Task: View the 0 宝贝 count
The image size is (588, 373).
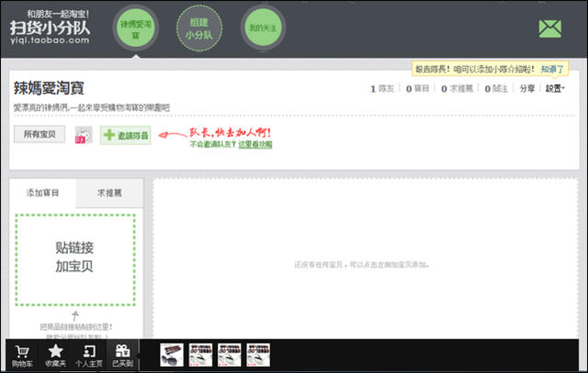Action: pyautogui.click(x=417, y=88)
